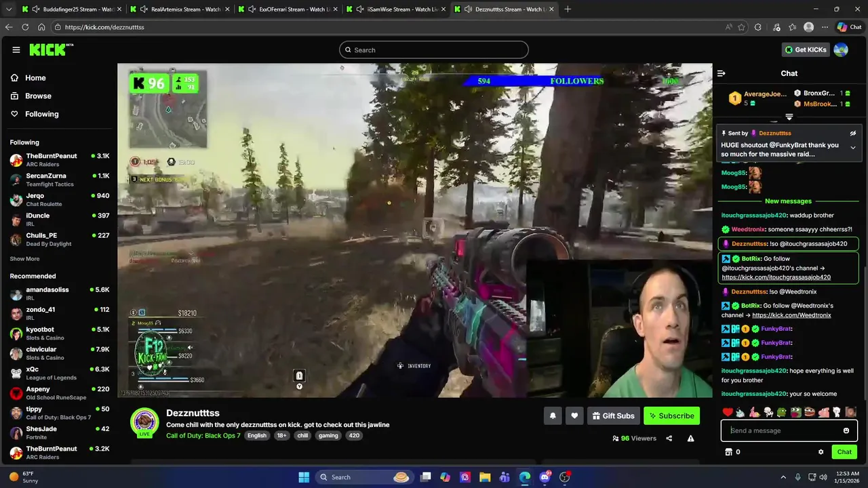The height and width of the screenshot is (488, 868).
Task: Open TheBurntPeanut ARC Raiders 3.1K channel
Action: pyautogui.click(x=60, y=160)
